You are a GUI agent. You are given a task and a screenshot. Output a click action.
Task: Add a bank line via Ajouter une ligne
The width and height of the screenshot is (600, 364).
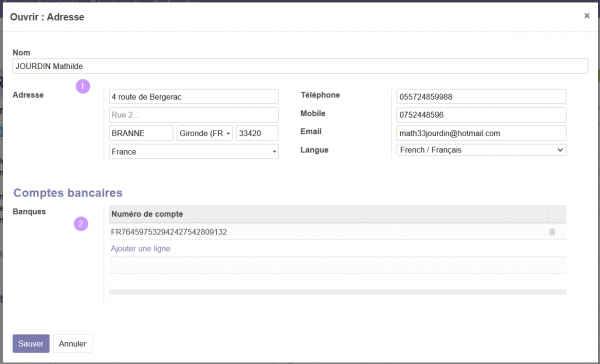click(x=140, y=248)
